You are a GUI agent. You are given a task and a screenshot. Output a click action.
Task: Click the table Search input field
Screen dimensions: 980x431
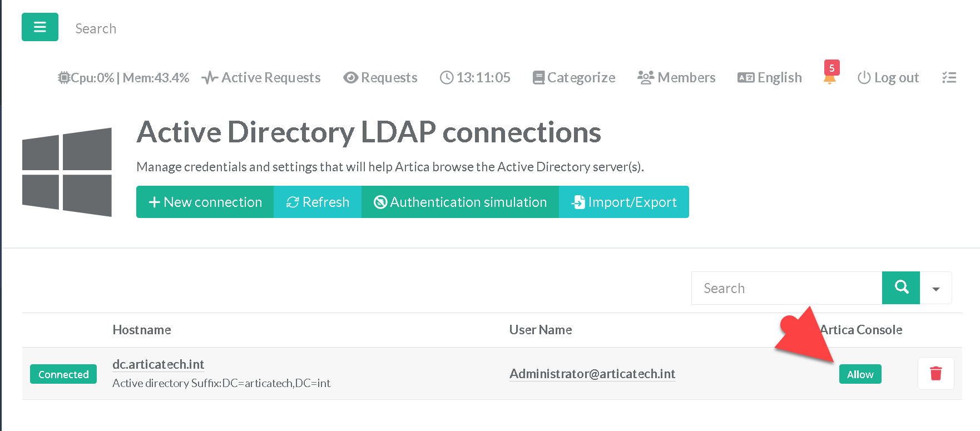click(786, 288)
